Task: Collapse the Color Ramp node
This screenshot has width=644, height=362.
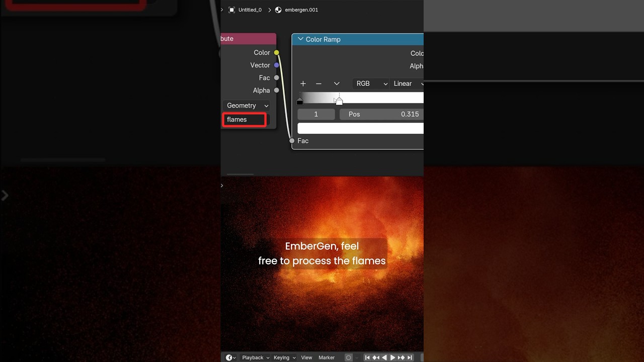Action: (x=300, y=39)
